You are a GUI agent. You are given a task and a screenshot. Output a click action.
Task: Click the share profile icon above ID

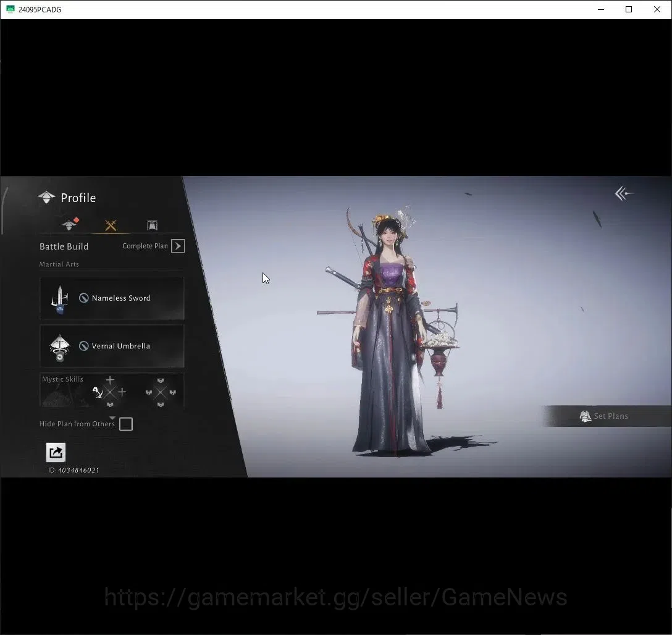[x=56, y=453]
